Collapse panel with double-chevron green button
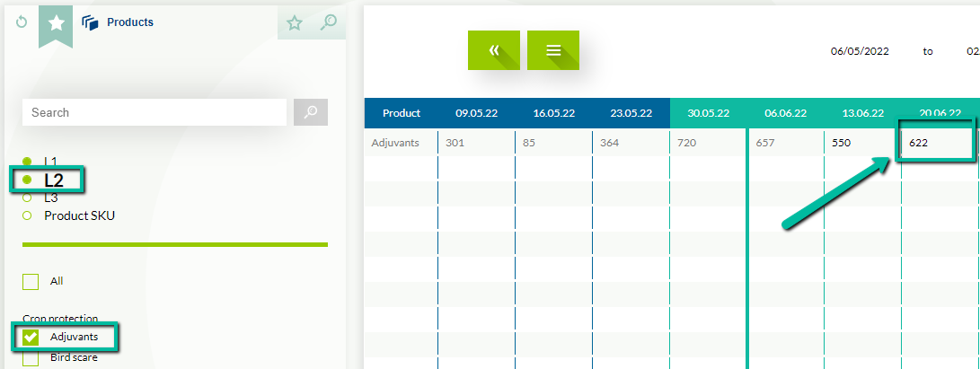 pyautogui.click(x=494, y=50)
